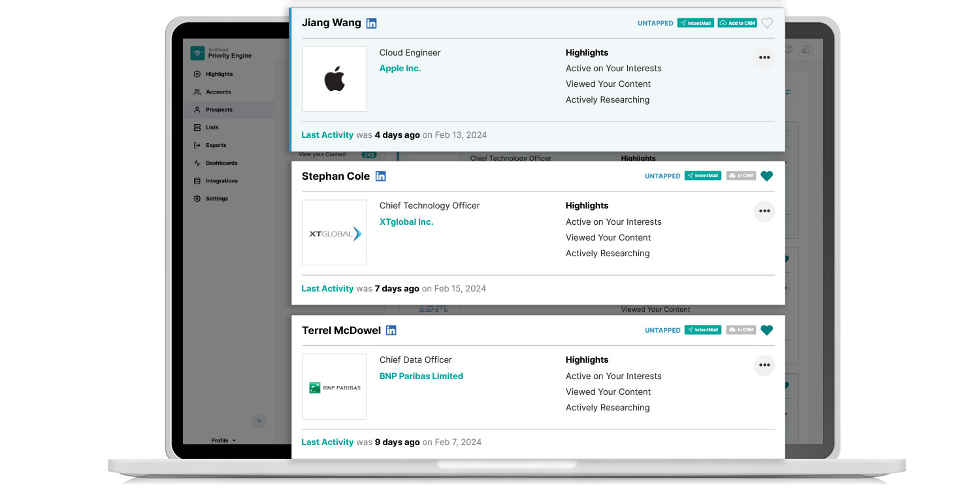Click Last Activity link on Jiang Wang card

click(x=327, y=135)
